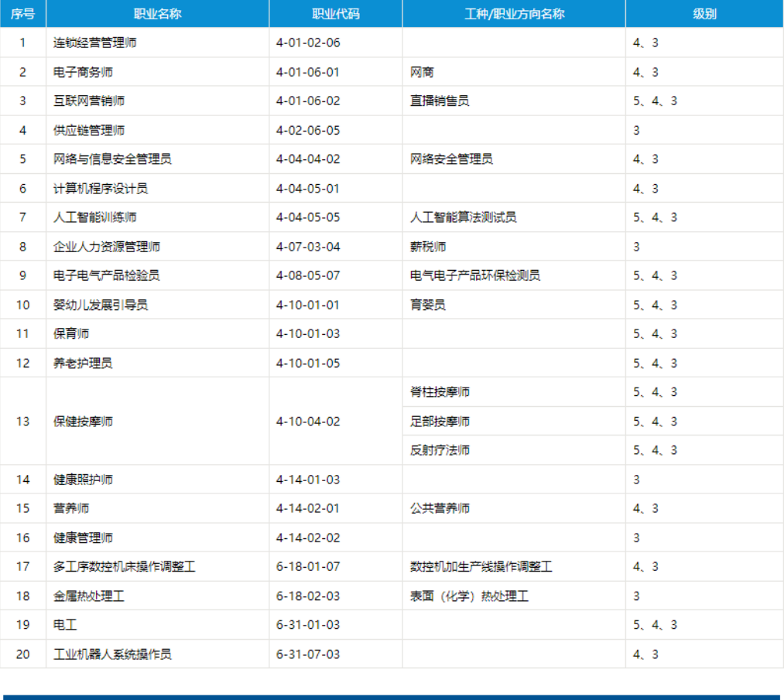The height and width of the screenshot is (700, 784).
Task: Click the 工种/职业方向名称 column header
Action: tap(514, 13)
